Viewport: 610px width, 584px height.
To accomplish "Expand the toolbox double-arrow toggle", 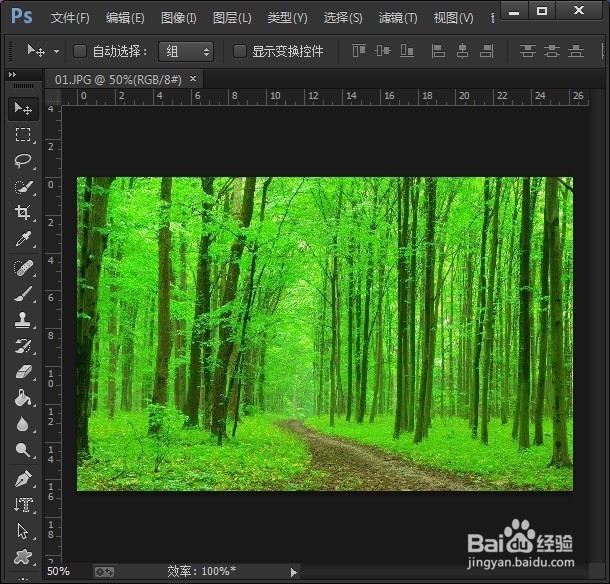I will point(12,74).
